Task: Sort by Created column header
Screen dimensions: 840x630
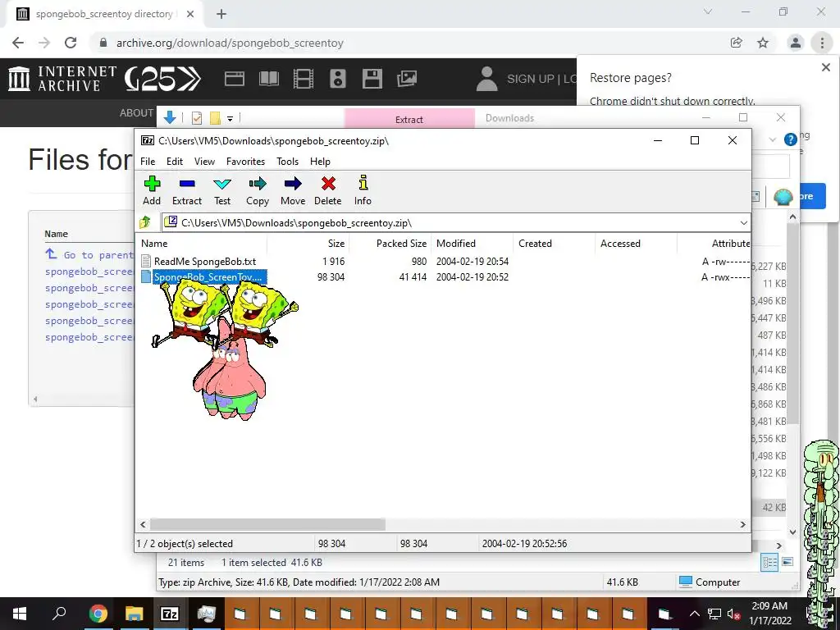Action: (x=554, y=243)
